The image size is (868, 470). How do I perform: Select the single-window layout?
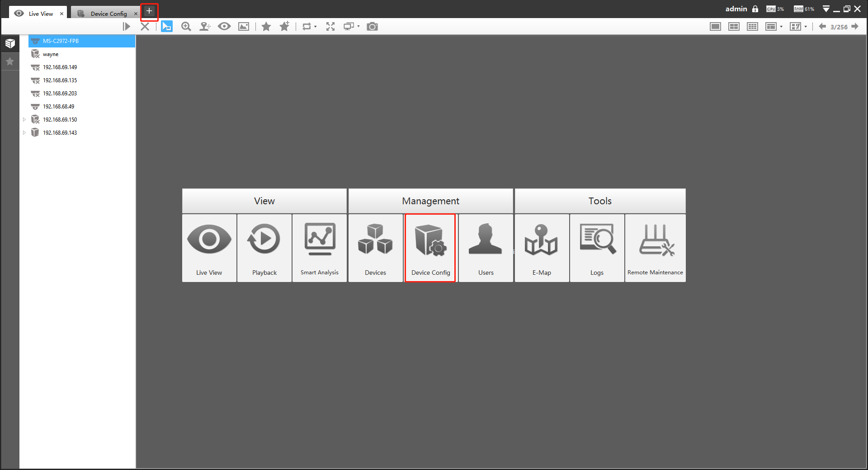tap(715, 27)
